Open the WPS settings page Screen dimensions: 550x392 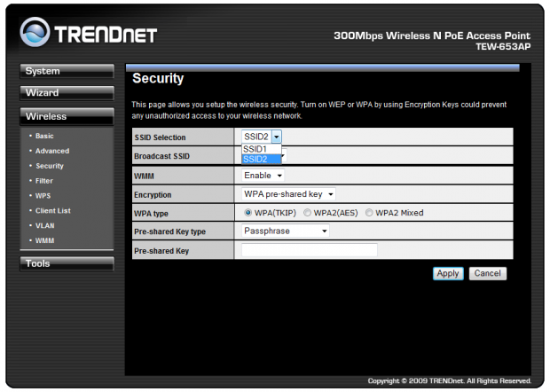coord(43,196)
